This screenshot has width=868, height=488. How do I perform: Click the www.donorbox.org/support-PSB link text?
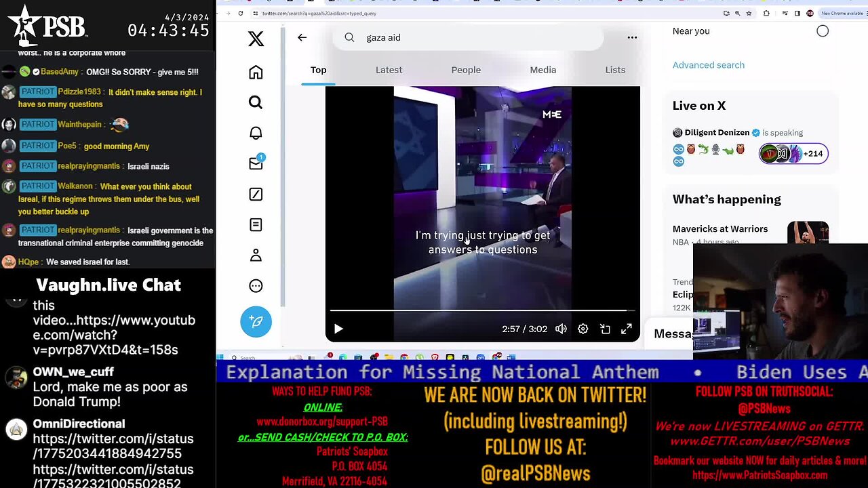point(322,422)
